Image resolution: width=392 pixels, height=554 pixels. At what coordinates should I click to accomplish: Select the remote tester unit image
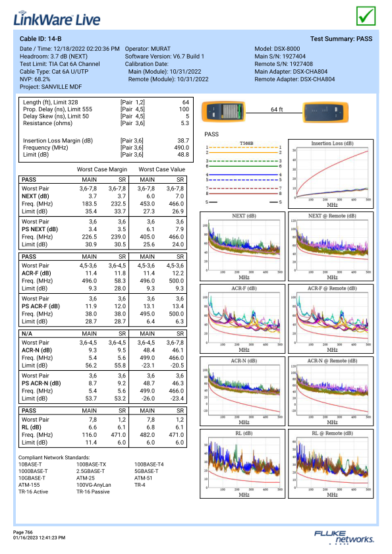(325, 112)
